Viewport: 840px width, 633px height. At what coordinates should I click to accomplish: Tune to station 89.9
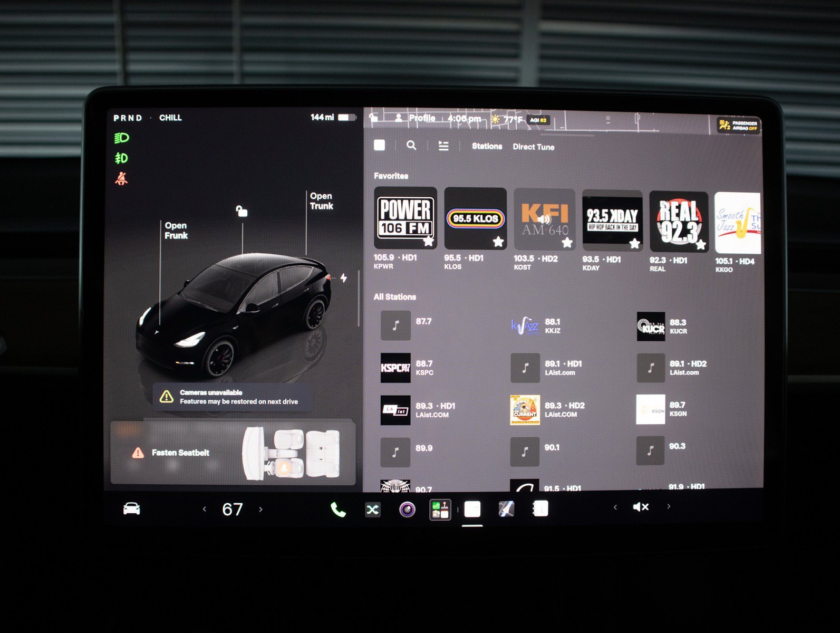click(407, 452)
